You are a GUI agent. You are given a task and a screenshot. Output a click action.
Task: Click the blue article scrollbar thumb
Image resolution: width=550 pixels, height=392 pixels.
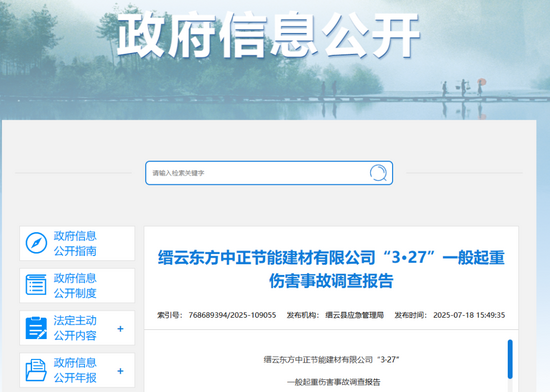(x=510, y=359)
